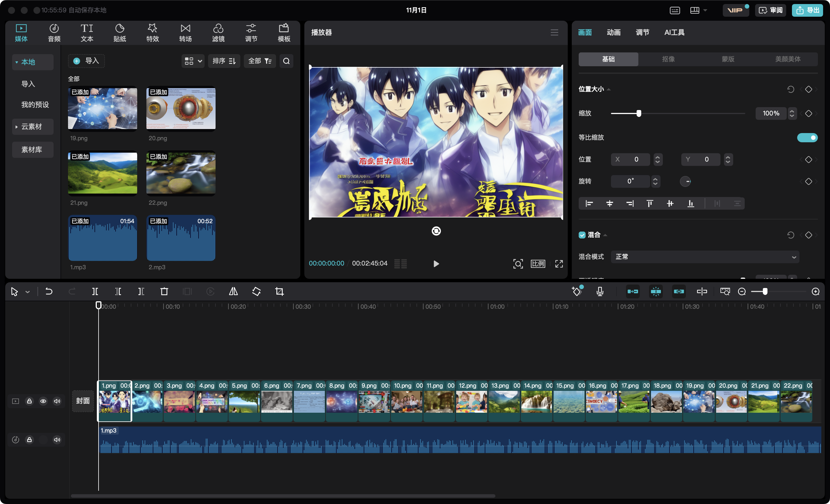This screenshot has width=830, height=504.
Task: Click the 审阅 review button
Action: pyautogui.click(x=771, y=10)
